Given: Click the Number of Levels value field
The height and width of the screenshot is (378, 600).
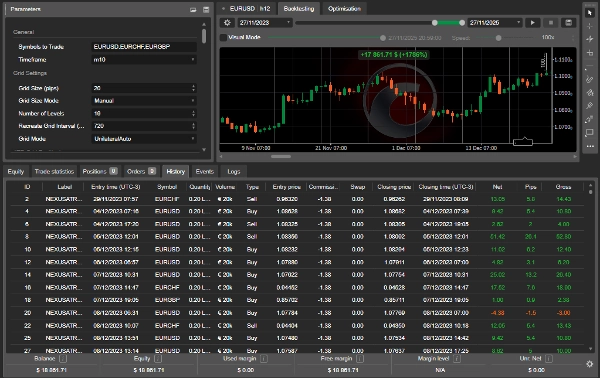Looking at the screenshot, I should 140,113.
